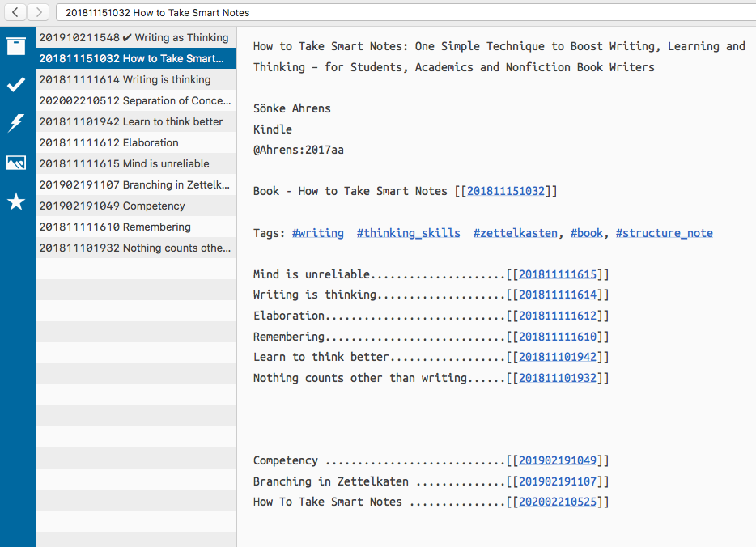This screenshot has height=547, width=756.
Task: Click the forward navigation arrow
Action: pyautogui.click(x=39, y=12)
